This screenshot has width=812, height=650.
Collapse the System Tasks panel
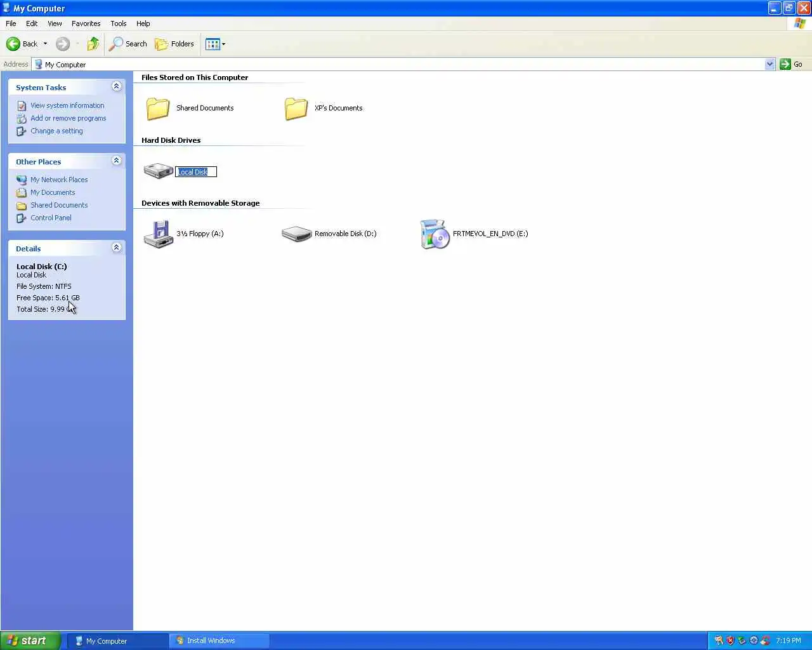point(116,86)
